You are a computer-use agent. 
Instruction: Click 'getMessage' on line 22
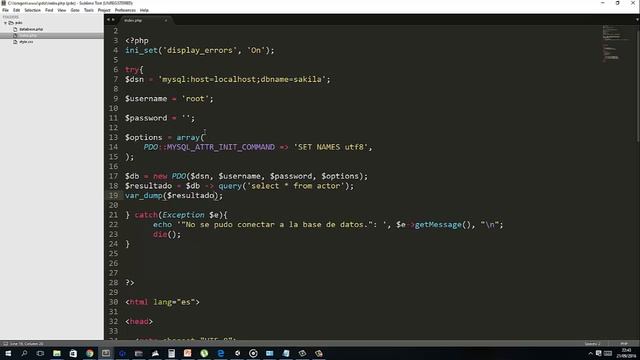[438, 224]
